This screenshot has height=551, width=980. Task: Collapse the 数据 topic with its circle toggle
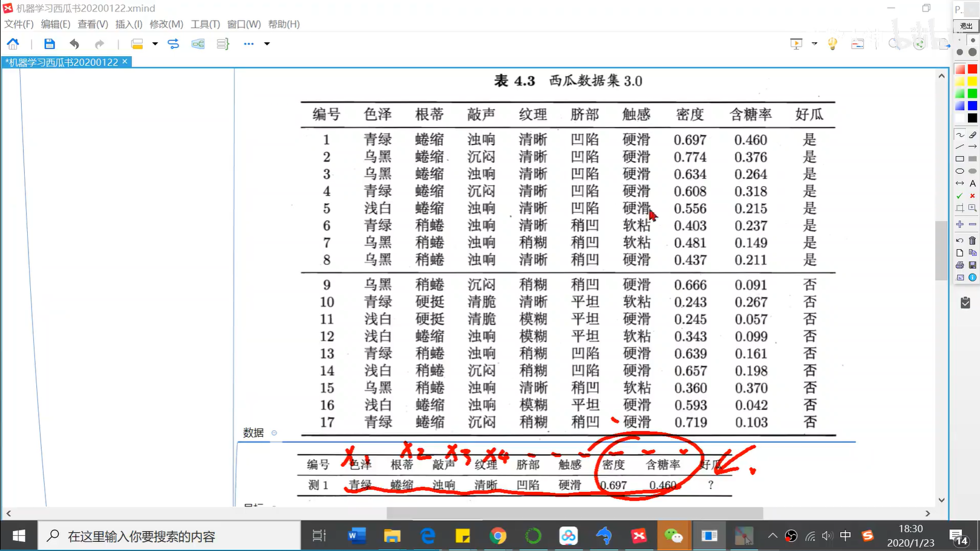tap(274, 433)
